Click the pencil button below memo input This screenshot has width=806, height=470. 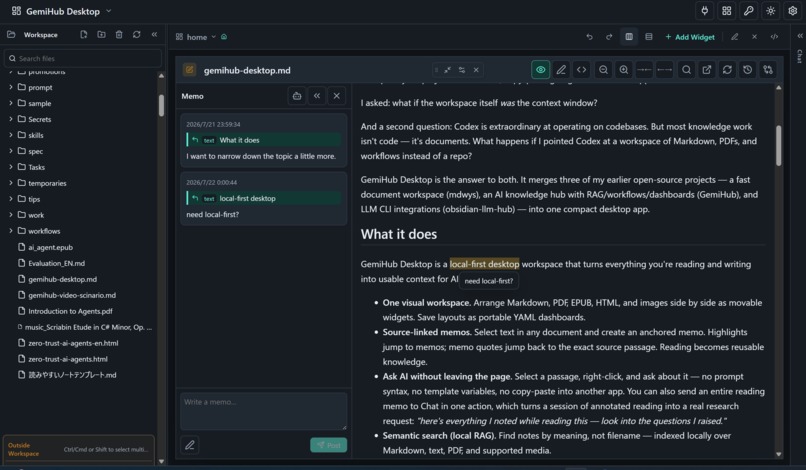[190, 445]
